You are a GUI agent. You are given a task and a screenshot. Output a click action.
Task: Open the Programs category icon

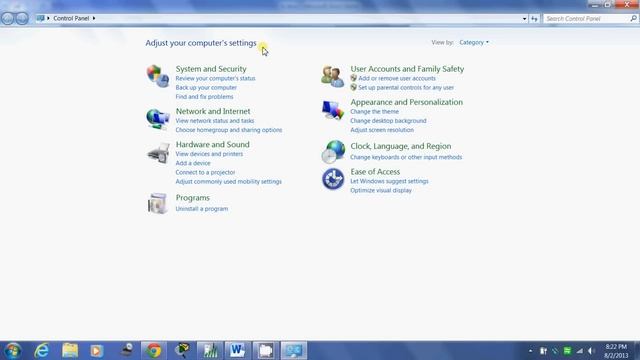click(x=158, y=203)
